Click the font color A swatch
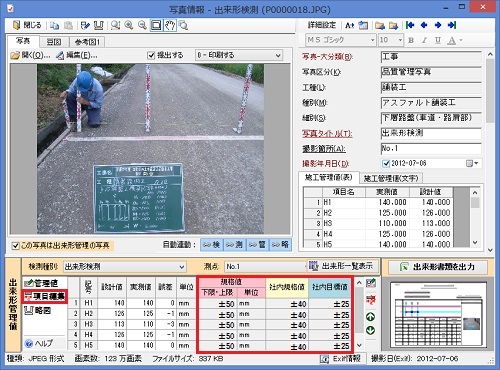This screenshot has width=500, height=370. tap(452, 40)
